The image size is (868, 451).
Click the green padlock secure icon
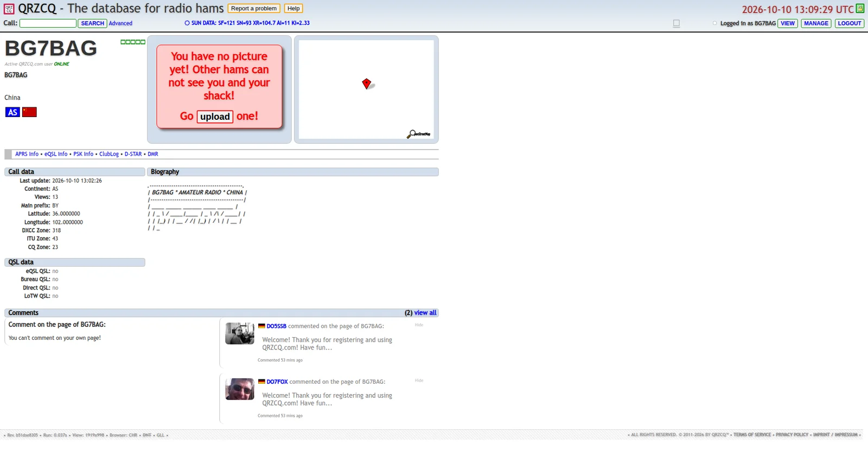click(860, 9)
